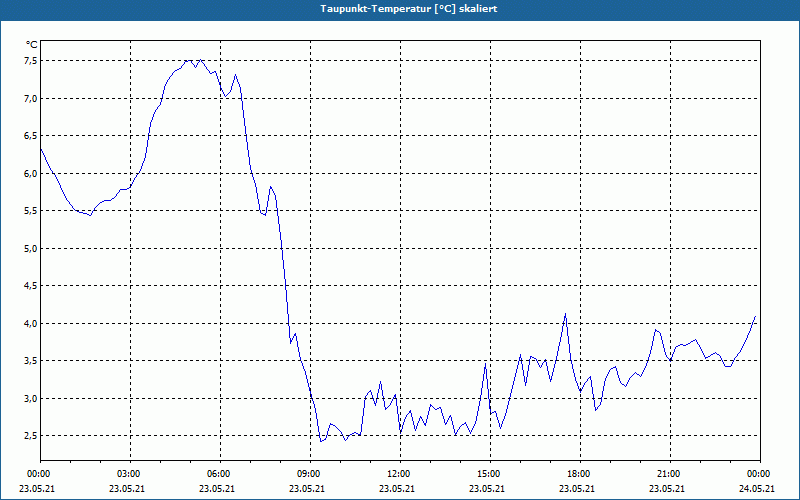Click the curve's lowest point after 09:00
This screenshot has width=800, height=500.
pos(320,441)
